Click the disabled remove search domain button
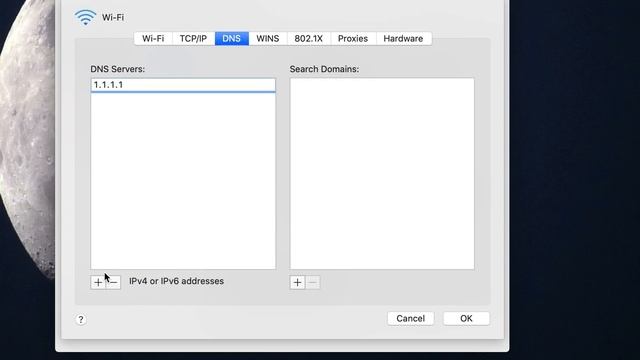Viewport: 640px width, 360px height. click(x=313, y=282)
